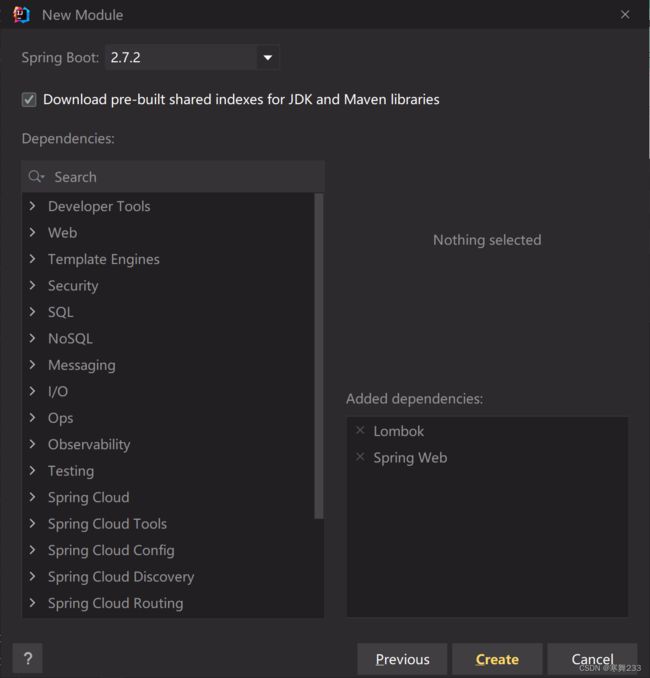Select the Template Engines row
Viewport: 650px width, 678px height.
(169, 259)
